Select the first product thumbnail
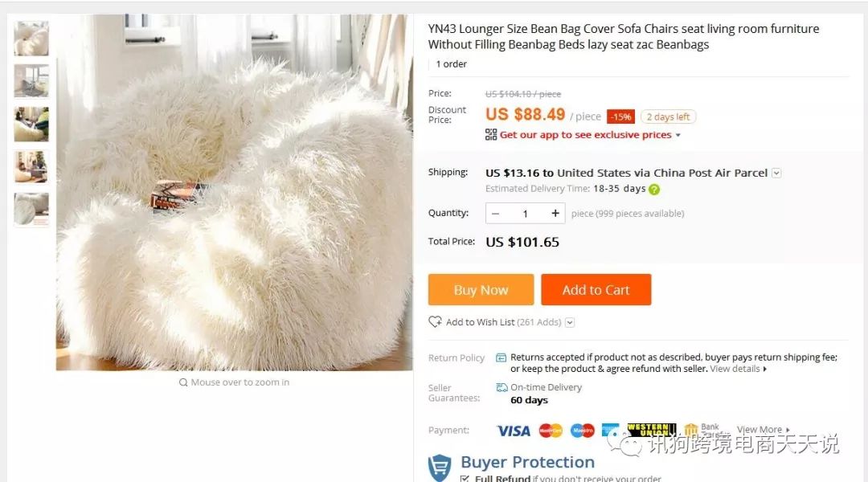868x482 pixels. point(31,39)
